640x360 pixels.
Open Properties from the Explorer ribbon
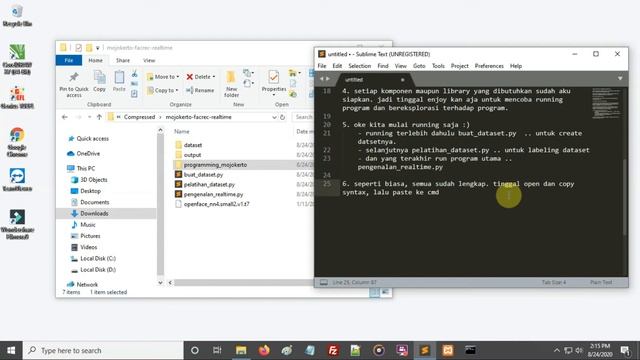(x=273, y=83)
